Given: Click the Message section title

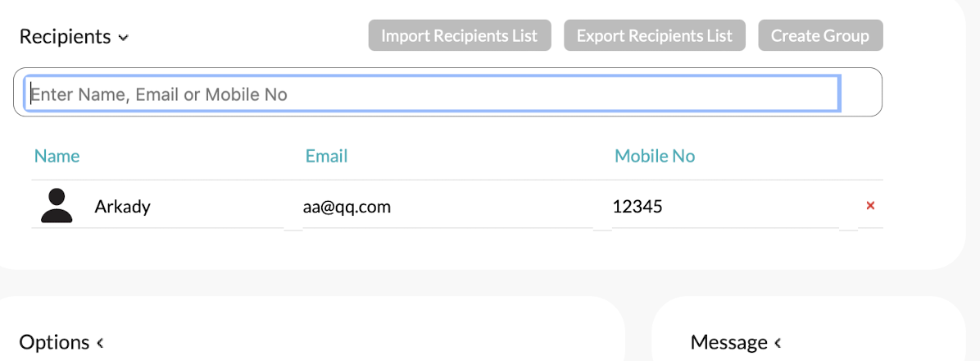Looking at the screenshot, I should tap(728, 342).
